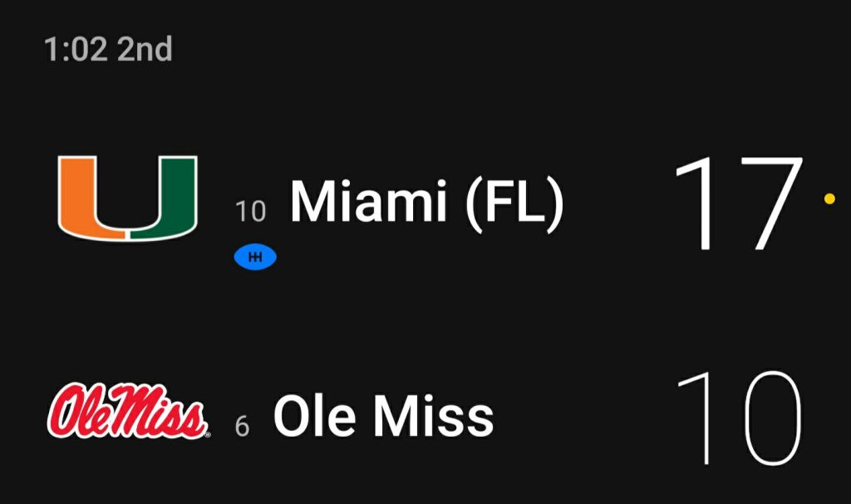
Task: Select Miami's ranking number 10
Action: pyautogui.click(x=250, y=212)
